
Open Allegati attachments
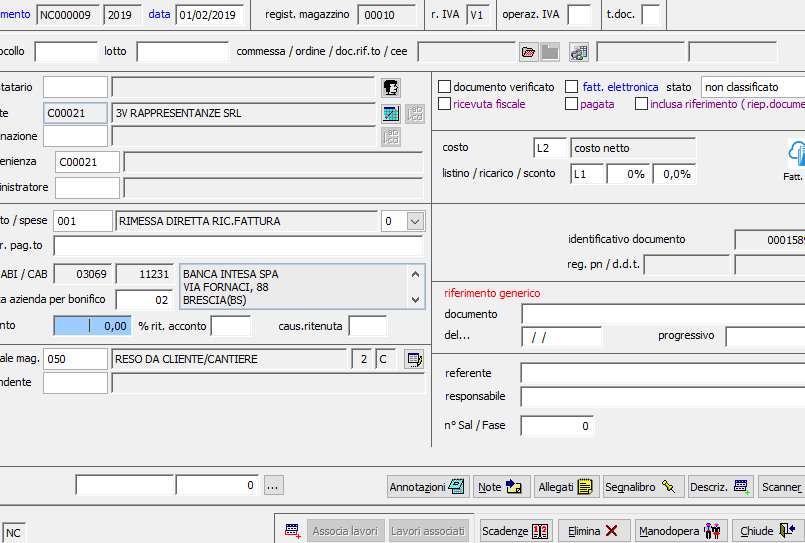click(566, 487)
